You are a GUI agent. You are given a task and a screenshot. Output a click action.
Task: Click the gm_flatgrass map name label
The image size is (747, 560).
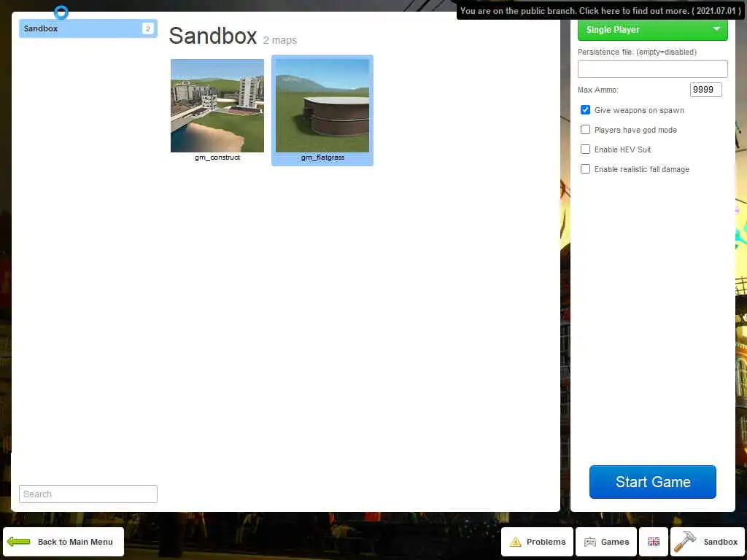tap(322, 157)
